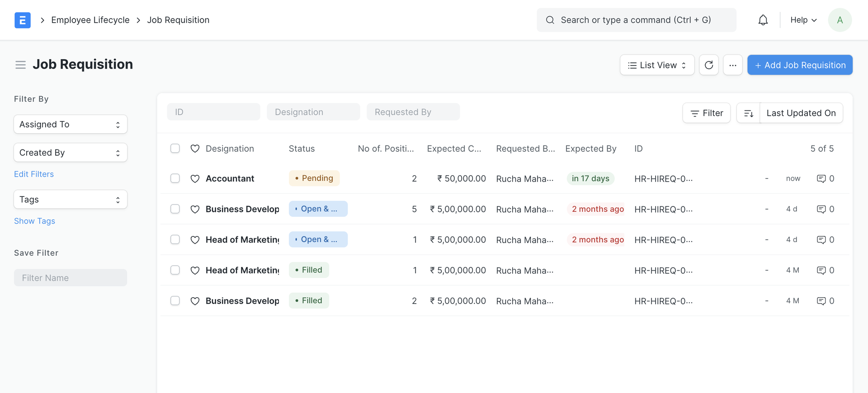
Task: Select the Accountant row checkbox
Action: pos(175,178)
